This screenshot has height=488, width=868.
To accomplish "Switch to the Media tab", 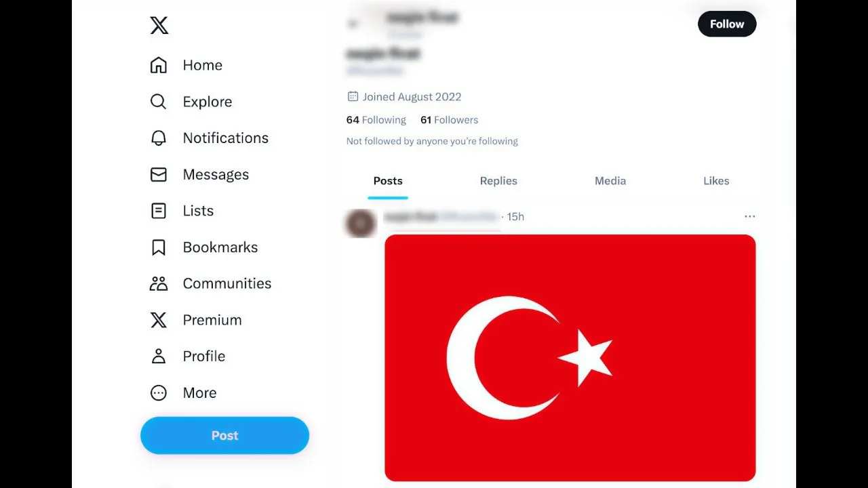I will [x=610, y=181].
